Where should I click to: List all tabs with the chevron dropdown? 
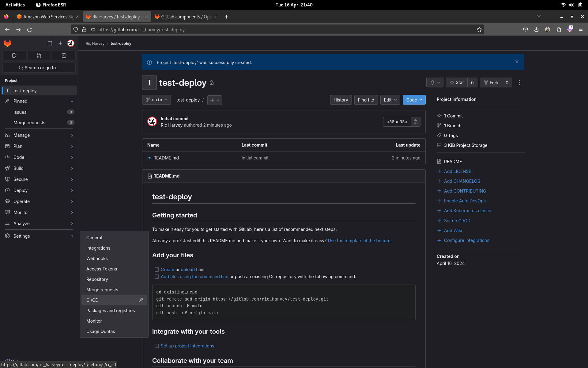click(539, 17)
